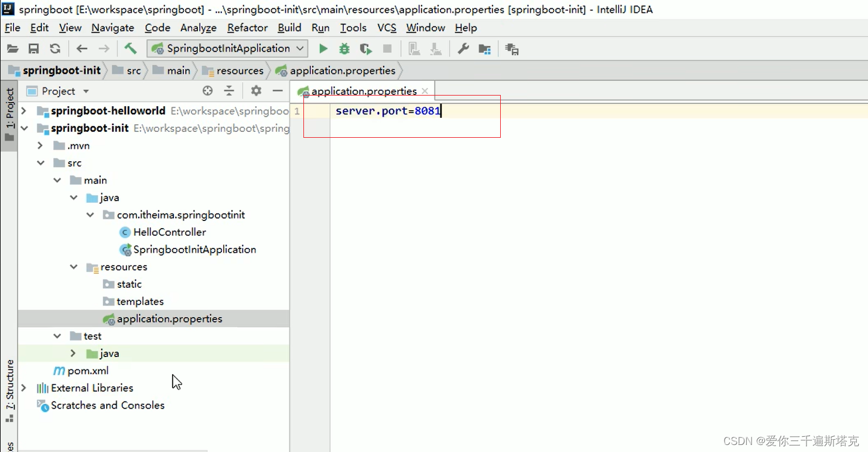This screenshot has height=452, width=868.
Task: Toggle the Structure side tool window
Action: coord(9,390)
